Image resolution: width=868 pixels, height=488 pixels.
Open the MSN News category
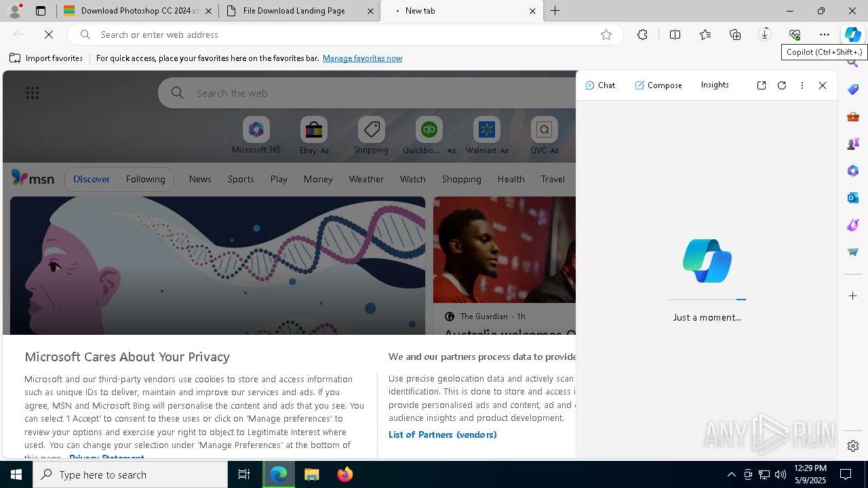tap(200, 179)
